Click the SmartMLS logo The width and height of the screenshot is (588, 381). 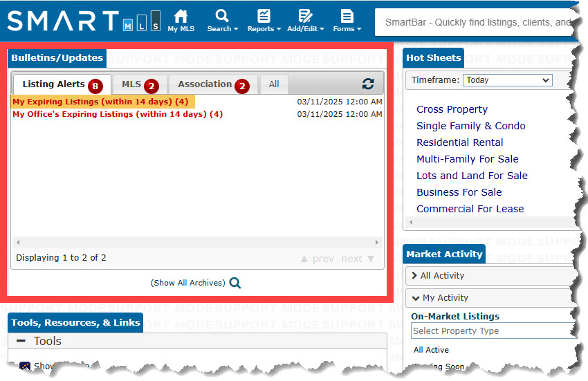pyautogui.click(x=84, y=21)
